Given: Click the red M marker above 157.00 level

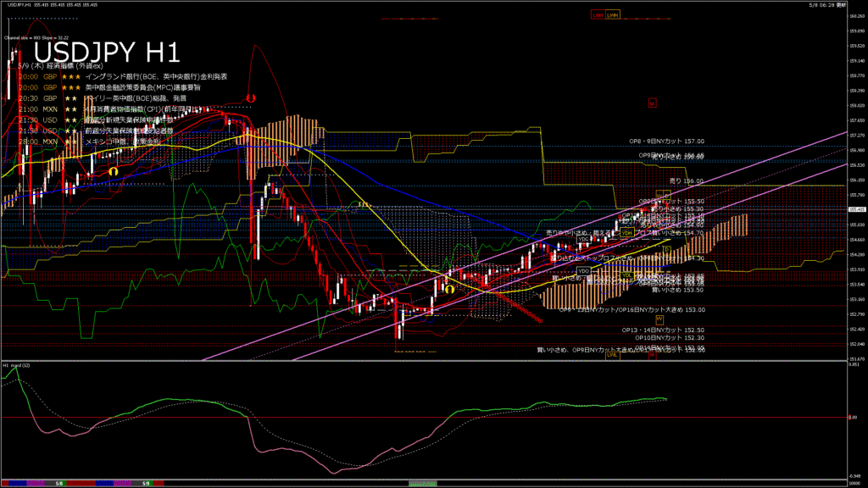Looking at the screenshot, I should tap(652, 103).
